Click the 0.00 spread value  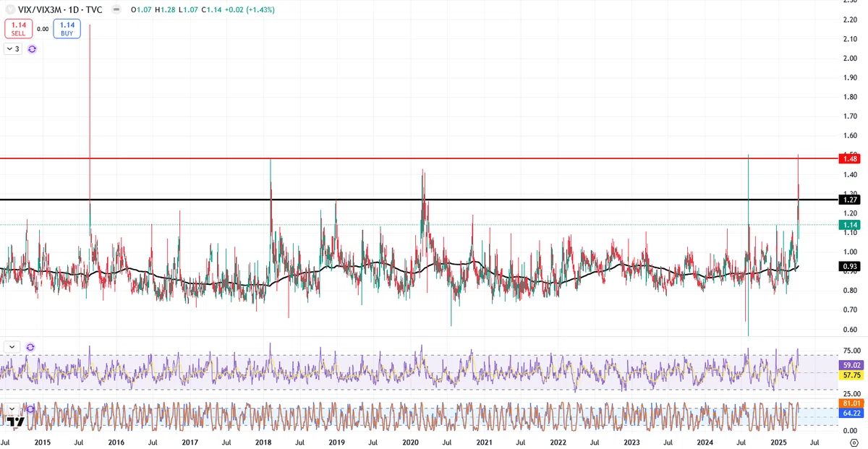(x=43, y=29)
